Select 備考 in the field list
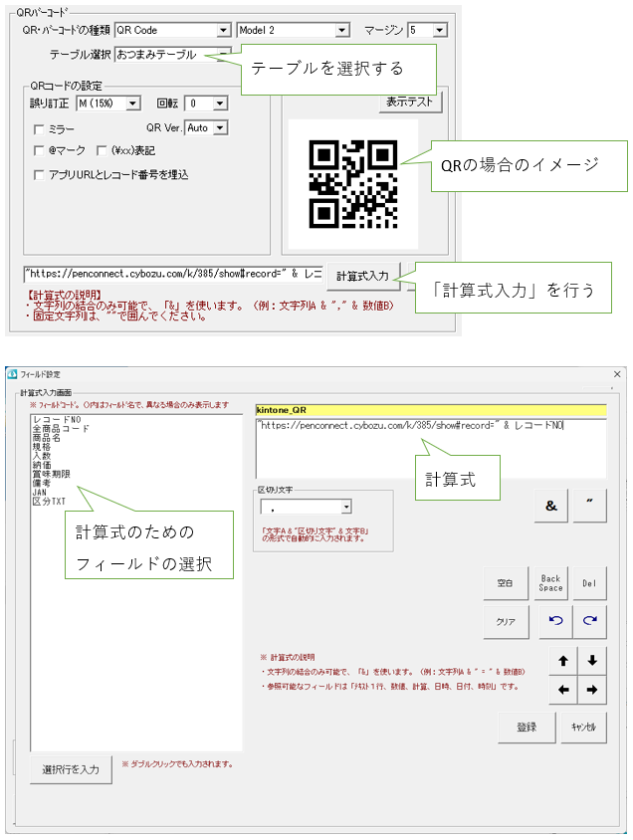This screenshot has height=840, width=633. (x=42, y=484)
